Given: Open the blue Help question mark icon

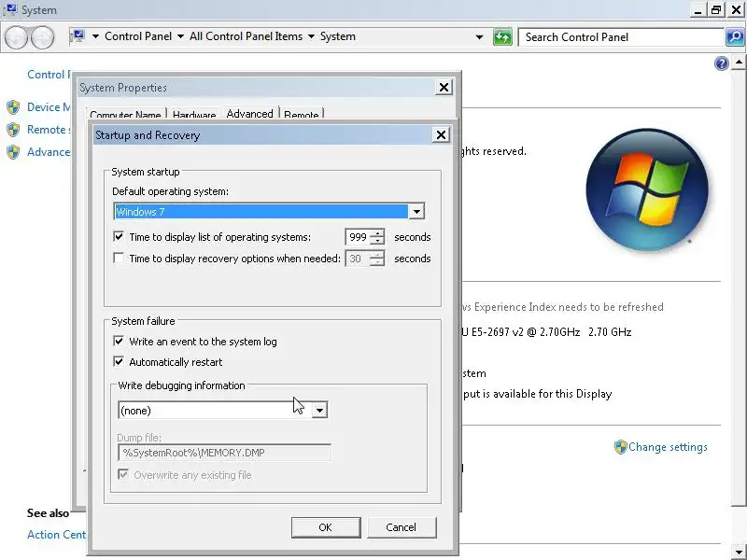Looking at the screenshot, I should [721, 63].
